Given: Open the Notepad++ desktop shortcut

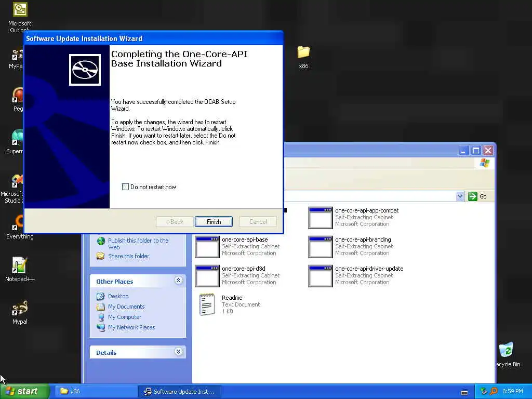Looking at the screenshot, I should (19, 265).
